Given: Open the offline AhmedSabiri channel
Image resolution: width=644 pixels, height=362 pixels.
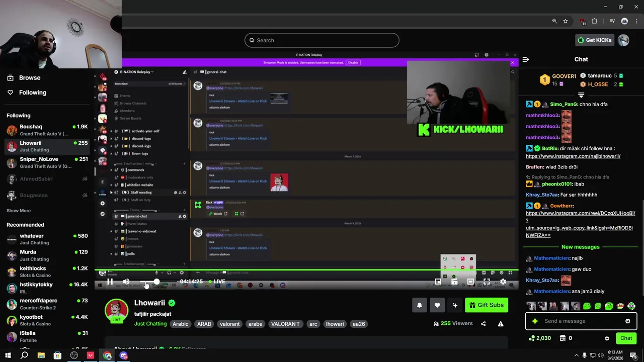Looking at the screenshot, I should [x=47, y=179].
